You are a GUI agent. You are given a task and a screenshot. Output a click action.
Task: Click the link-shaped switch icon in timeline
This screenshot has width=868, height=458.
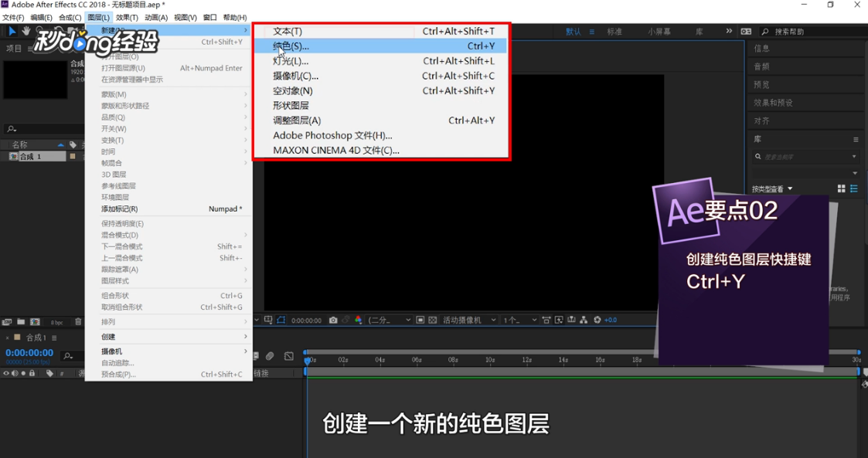tap(270, 356)
